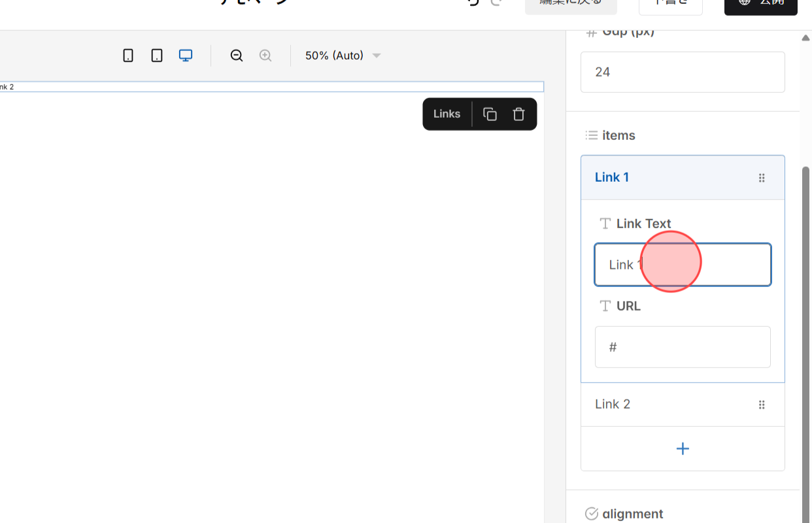This screenshot has width=812, height=523.
Task: Click the redo arrow icon
Action: [x=496, y=3]
